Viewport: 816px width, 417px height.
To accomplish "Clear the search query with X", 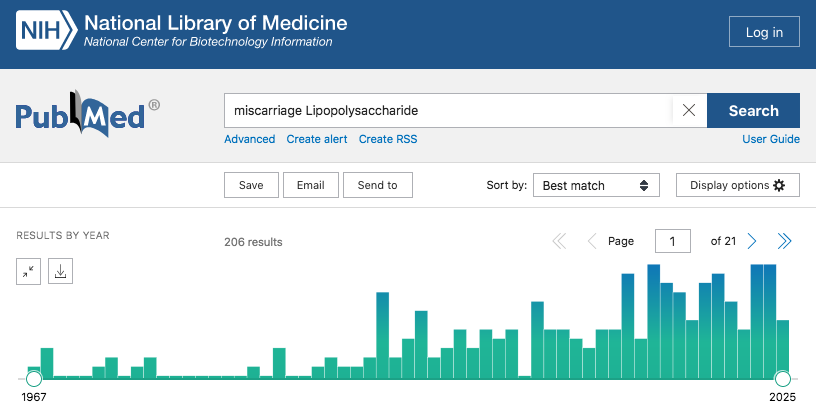I will pyautogui.click(x=689, y=110).
